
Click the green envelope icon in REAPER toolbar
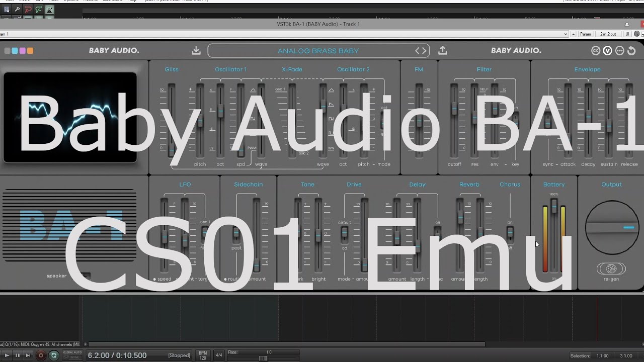[x=39, y=10]
